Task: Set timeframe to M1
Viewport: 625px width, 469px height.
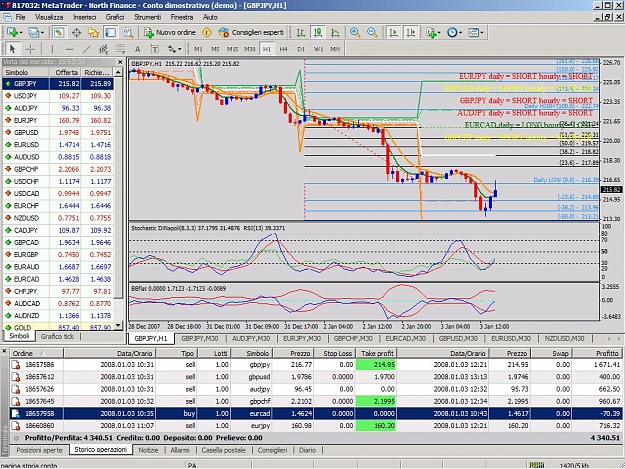Action: click(x=198, y=49)
